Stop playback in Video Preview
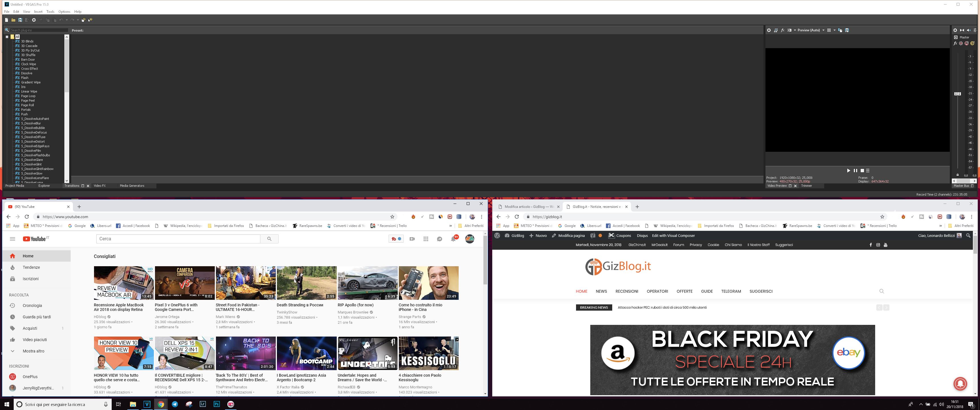Viewport: 980px width, 410px height. click(x=862, y=170)
